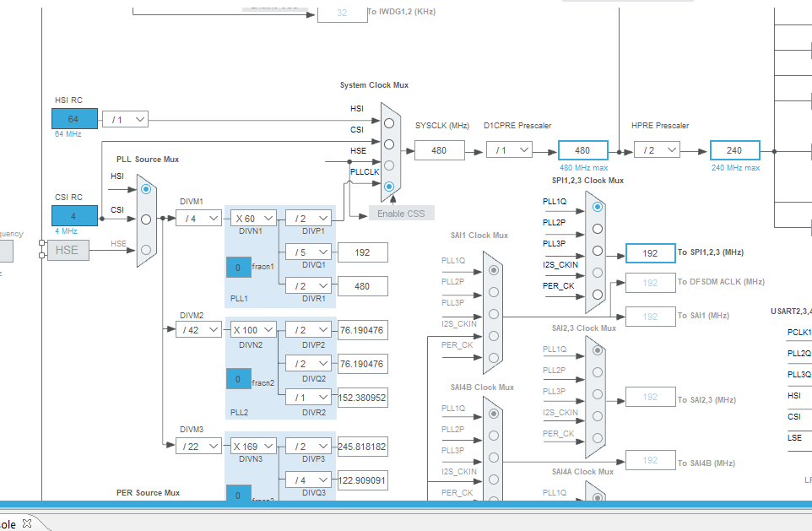Edit the fracn1 value of PLL1

[x=239, y=267]
